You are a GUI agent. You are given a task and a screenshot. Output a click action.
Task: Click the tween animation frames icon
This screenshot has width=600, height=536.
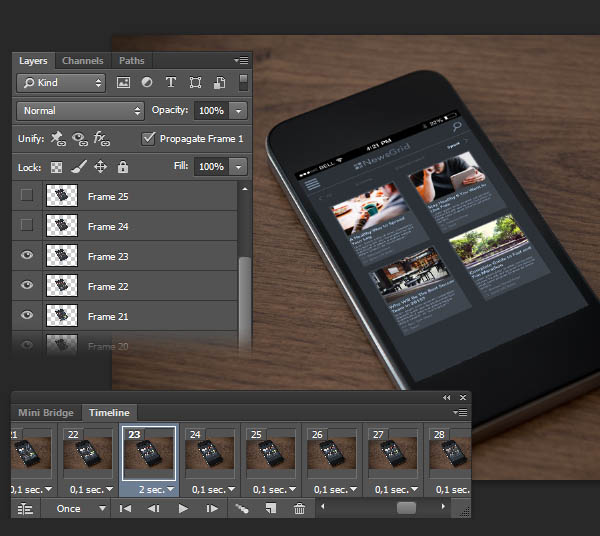pos(241,509)
